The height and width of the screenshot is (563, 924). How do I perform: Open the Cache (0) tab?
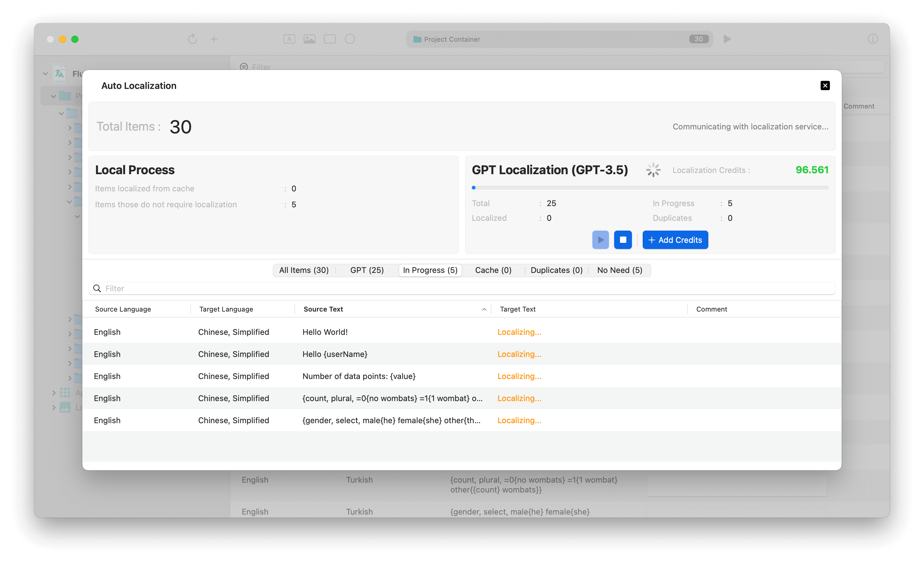[x=493, y=270]
